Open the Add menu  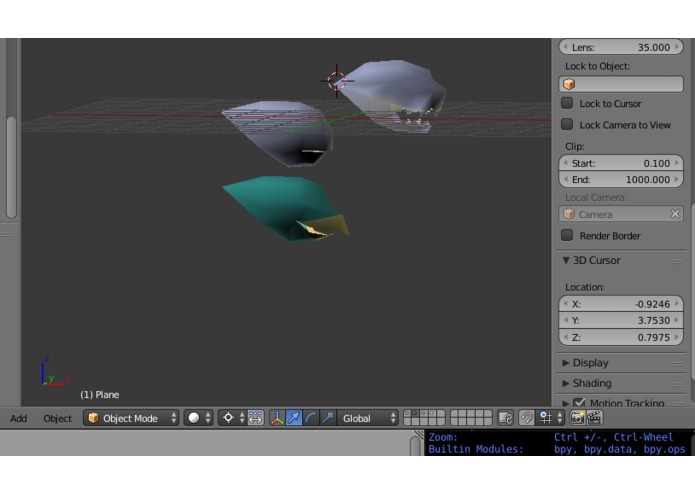(x=19, y=418)
